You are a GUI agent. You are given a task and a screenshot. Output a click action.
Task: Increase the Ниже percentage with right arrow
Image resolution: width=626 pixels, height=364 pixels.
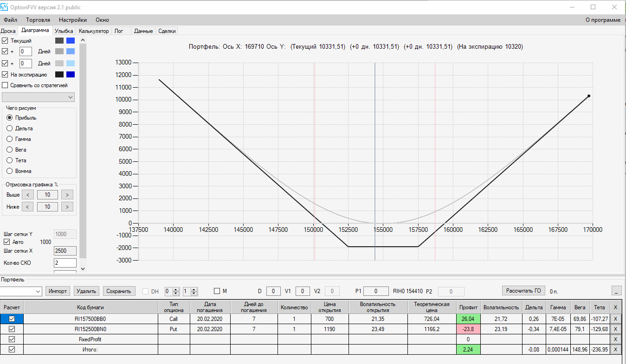tap(67, 206)
